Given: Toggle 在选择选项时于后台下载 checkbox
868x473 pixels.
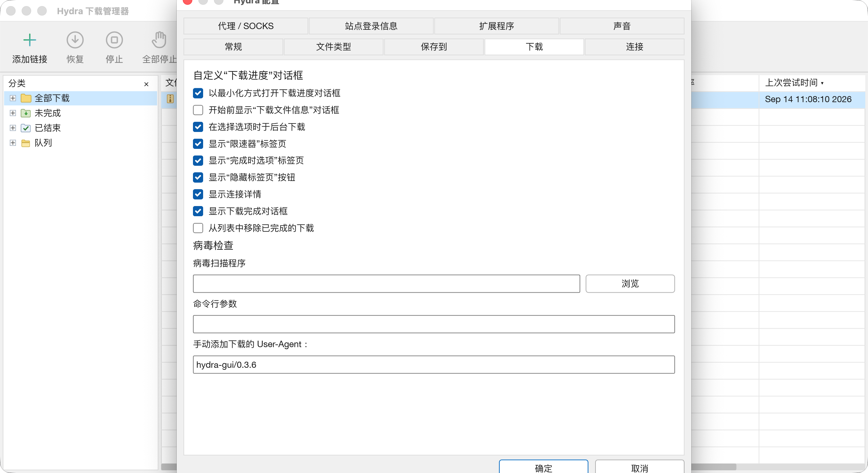Looking at the screenshot, I should [x=198, y=127].
